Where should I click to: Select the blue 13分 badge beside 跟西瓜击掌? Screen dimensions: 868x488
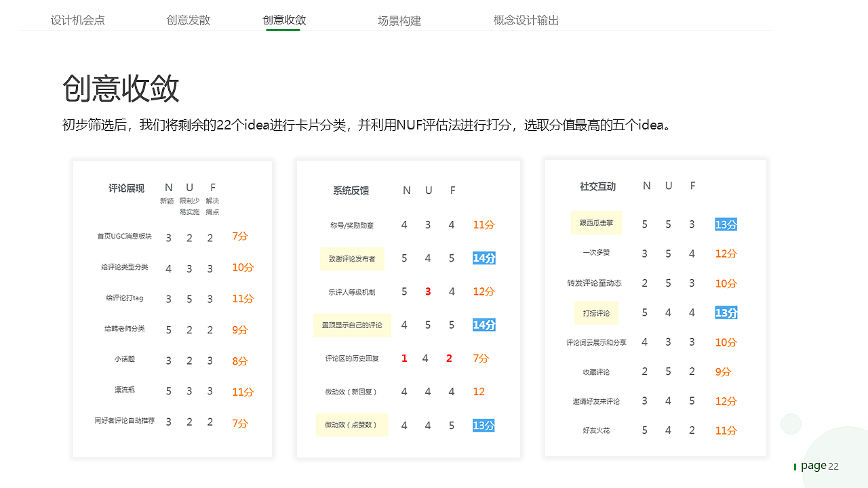(x=726, y=224)
